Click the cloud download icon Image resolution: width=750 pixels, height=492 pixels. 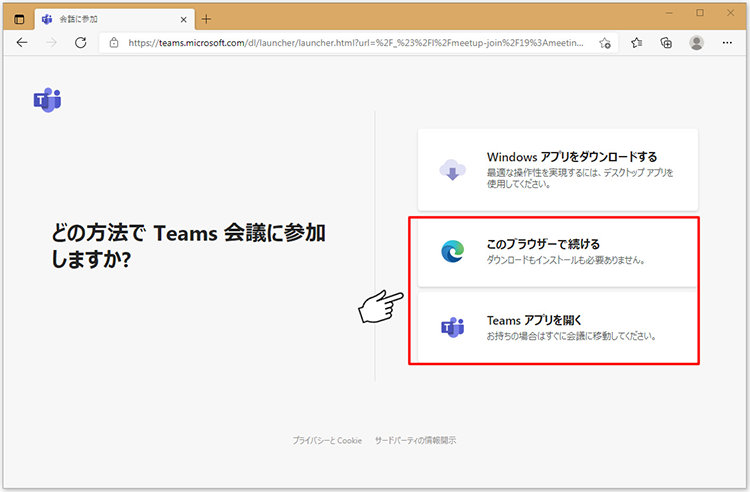click(x=452, y=170)
